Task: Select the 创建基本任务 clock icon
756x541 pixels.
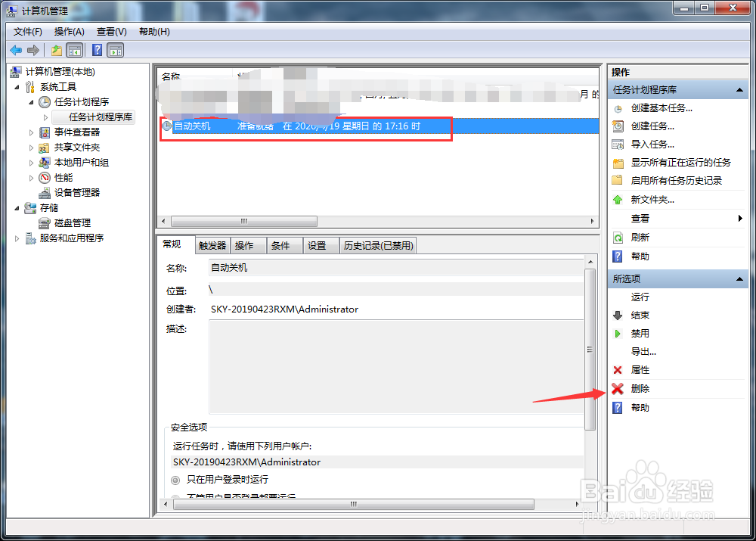Action: coord(618,108)
